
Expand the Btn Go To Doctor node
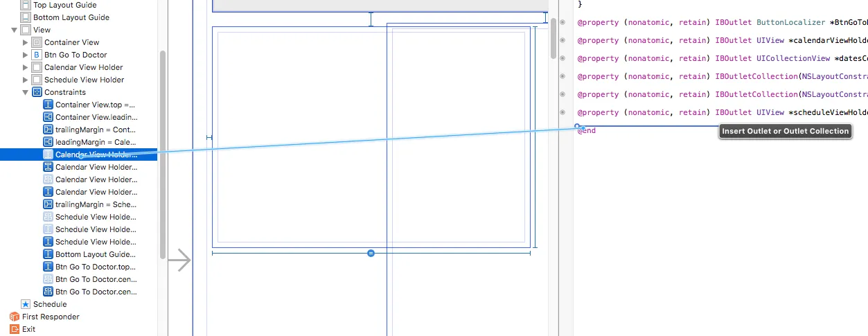pyautogui.click(x=26, y=55)
